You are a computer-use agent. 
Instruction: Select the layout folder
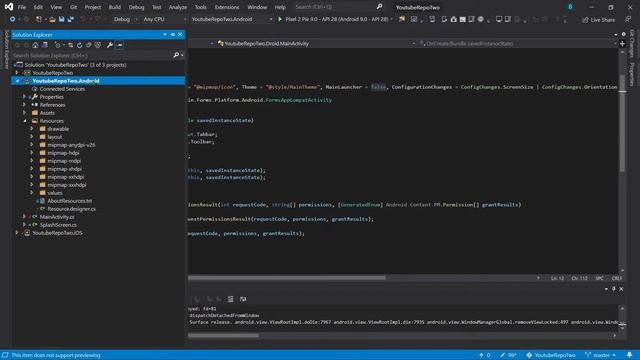click(x=54, y=137)
